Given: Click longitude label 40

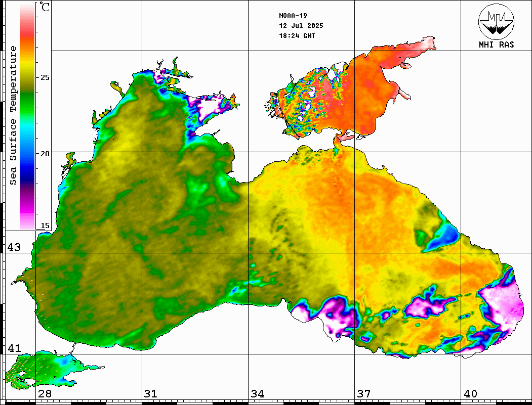Looking at the screenshot, I should [x=470, y=394].
